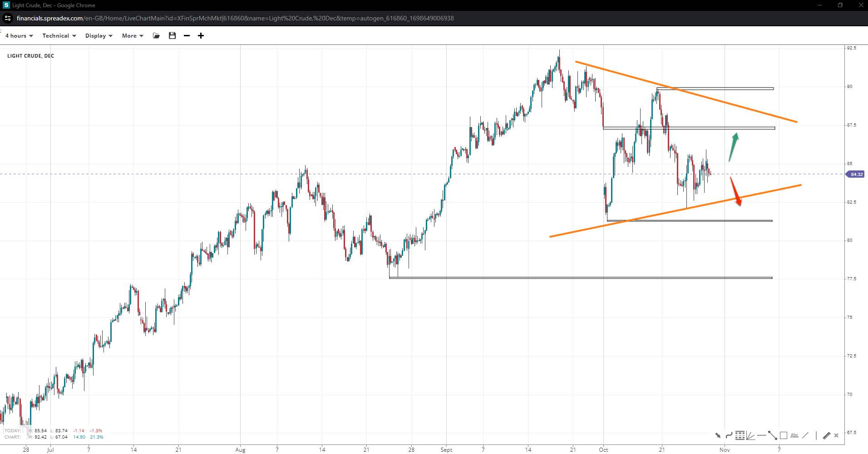Screen dimensions: 868x454
Task: Open the More menu
Action: [132, 36]
